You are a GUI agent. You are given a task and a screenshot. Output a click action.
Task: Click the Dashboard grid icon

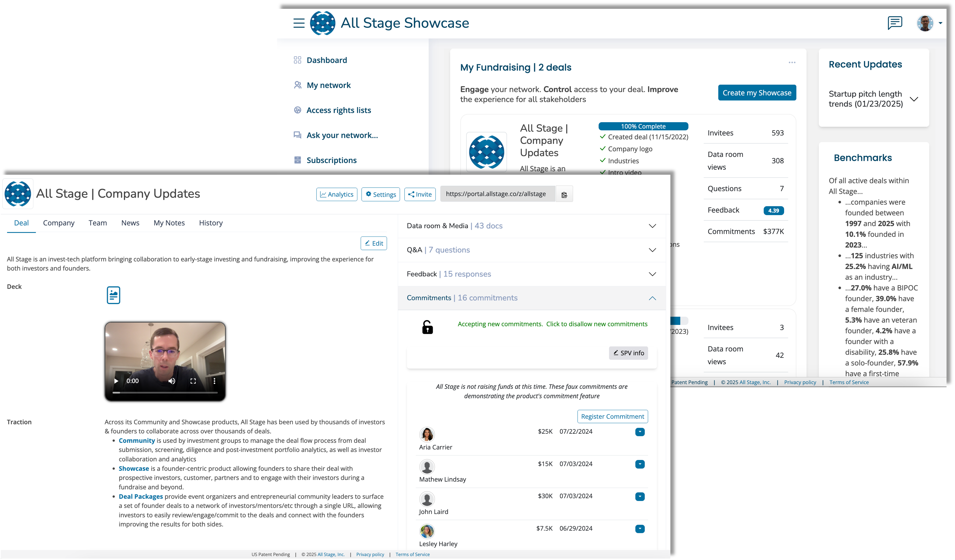coord(297,60)
